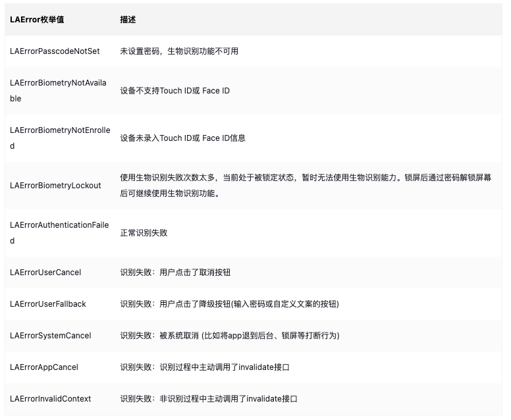Select the LAErrorBiometryLockout cell
This screenshot has height=420, width=511.
(x=55, y=186)
